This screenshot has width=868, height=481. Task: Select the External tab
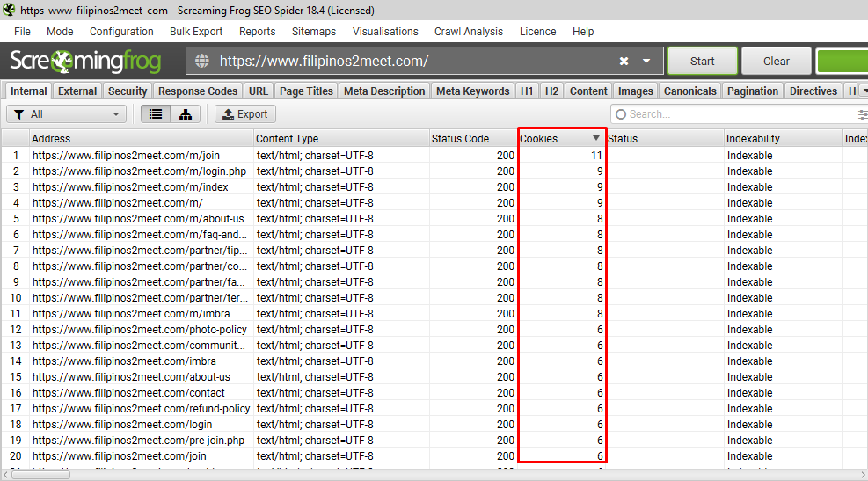click(x=77, y=91)
